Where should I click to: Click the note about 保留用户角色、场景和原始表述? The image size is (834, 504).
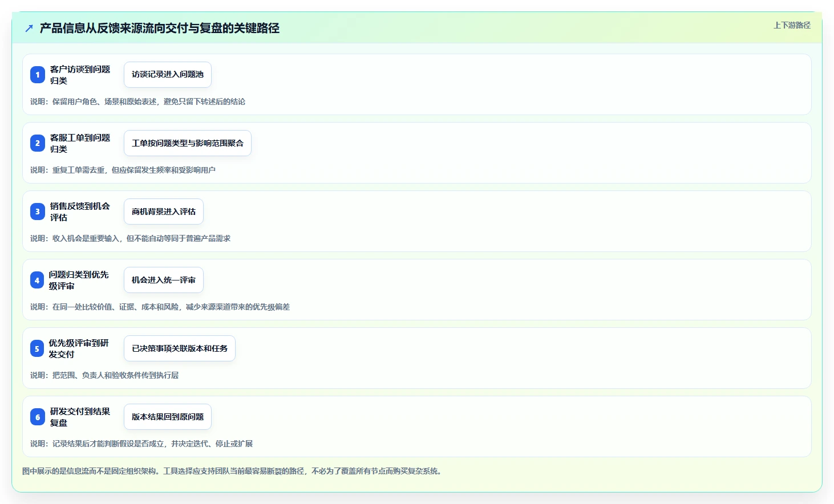pos(137,101)
